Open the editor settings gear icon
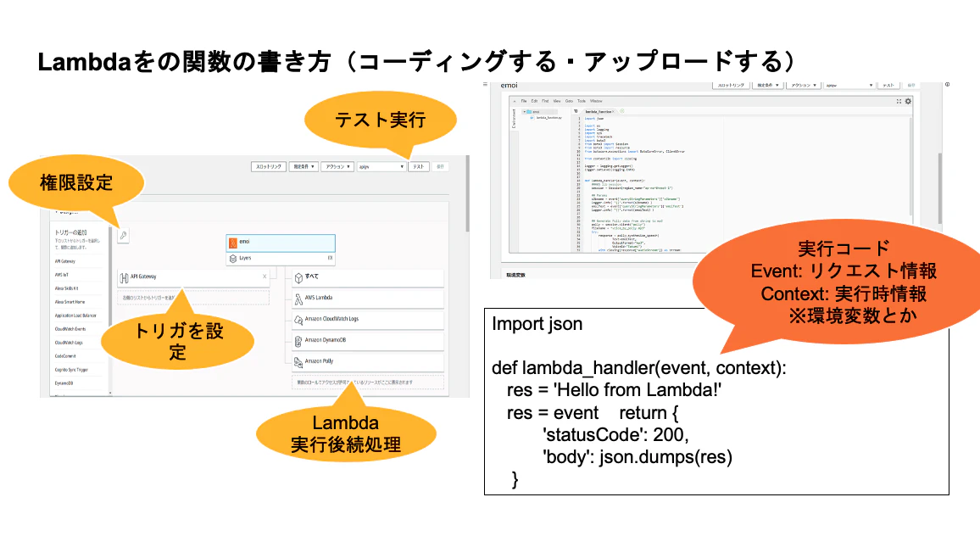 coord(908,101)
